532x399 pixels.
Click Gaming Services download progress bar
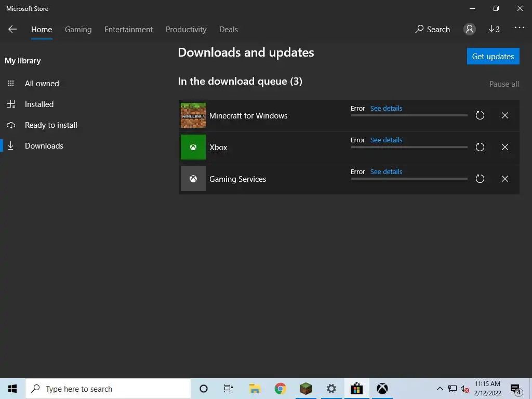pyautogui.click(x=409, y=179)
